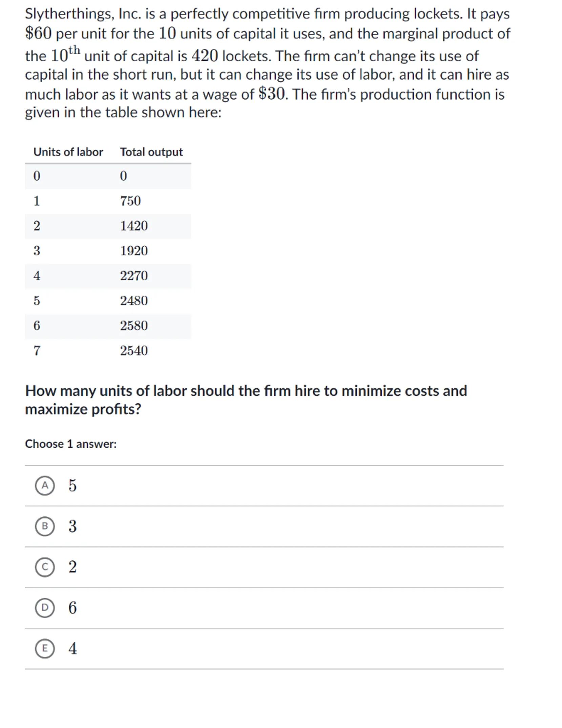
Task: Click the "420" marginal product number
Action: 205,56
